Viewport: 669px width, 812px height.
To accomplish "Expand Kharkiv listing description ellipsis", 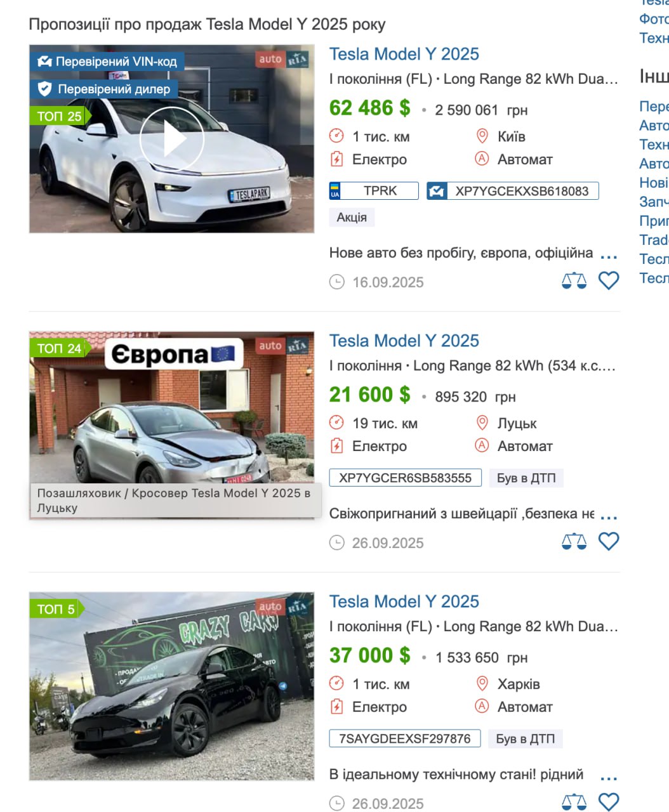I will (x=609, y=777).
